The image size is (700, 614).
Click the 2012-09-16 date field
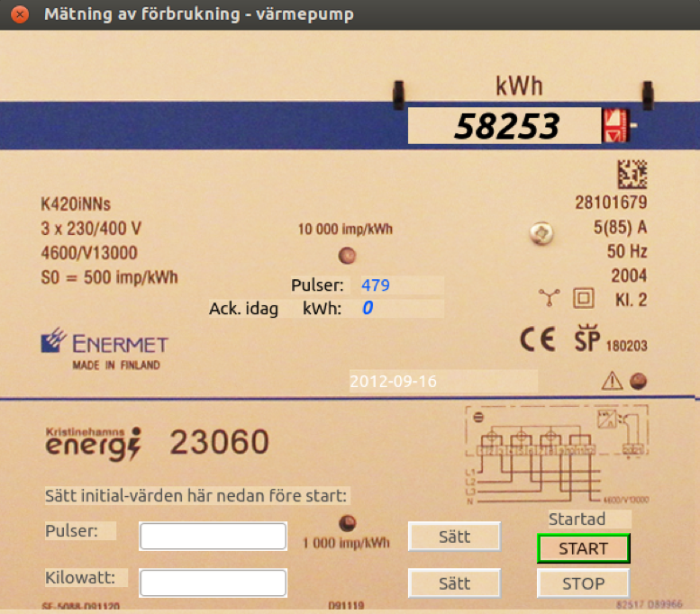coord(442,382)
